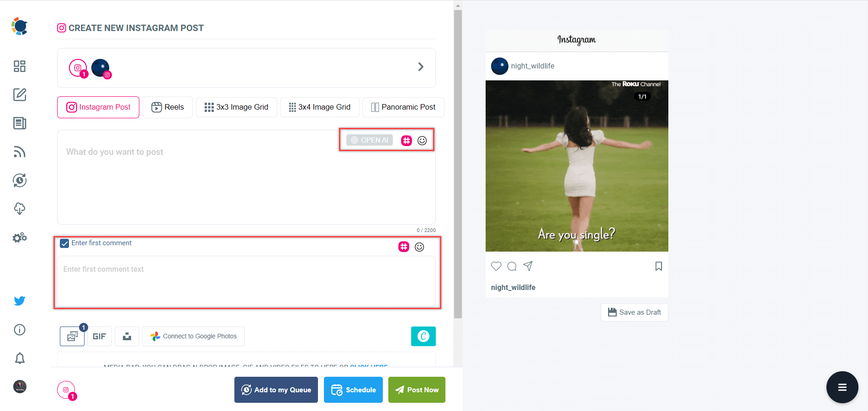
Task: Open notifications from the sidebar bell
Action: [19, 358]
